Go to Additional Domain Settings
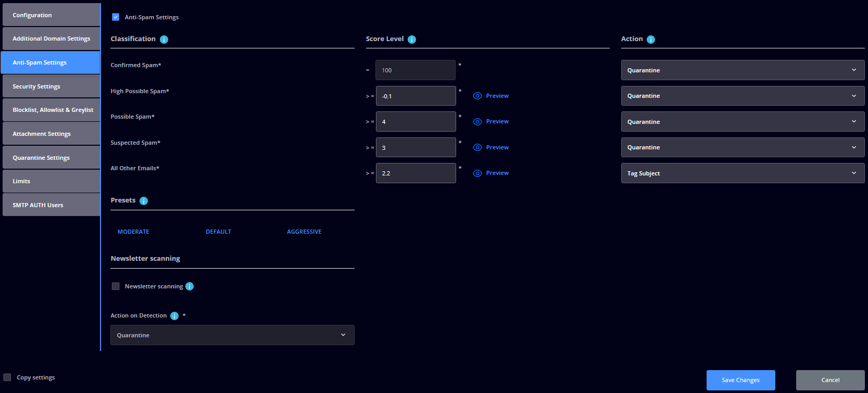This screenshot has height=393, width=868. click(x=51, y=39)
